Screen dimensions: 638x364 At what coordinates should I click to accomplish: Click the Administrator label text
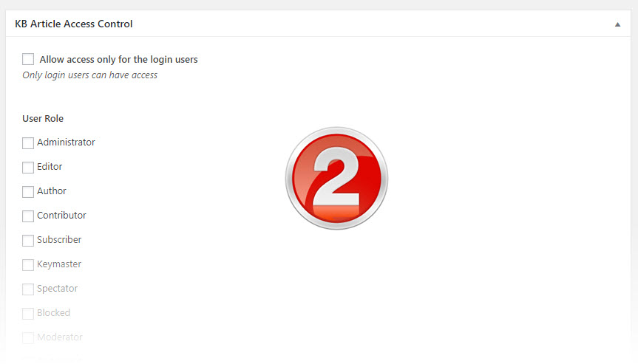click(x=66, y=142)
